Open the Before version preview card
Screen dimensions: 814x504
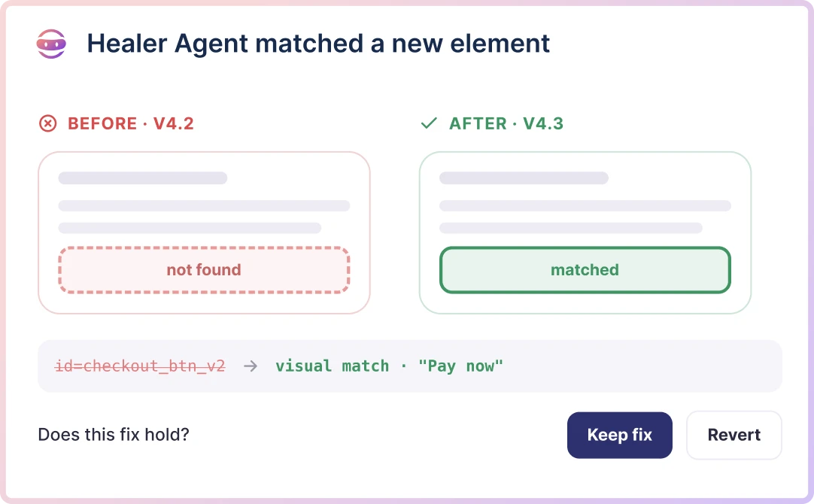click(204, 232)
